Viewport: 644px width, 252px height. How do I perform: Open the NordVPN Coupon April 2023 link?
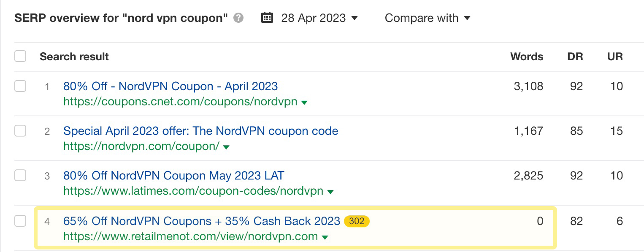tap(170, 86)
